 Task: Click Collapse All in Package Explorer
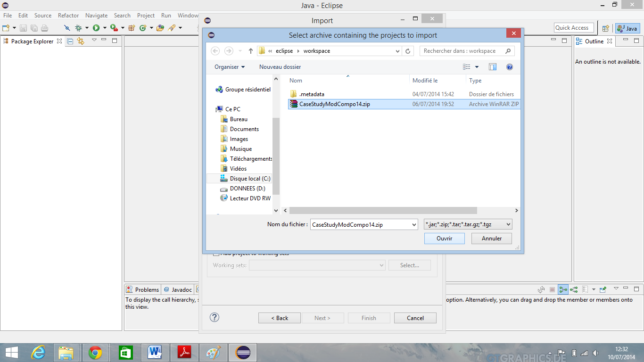click(70, 41)
